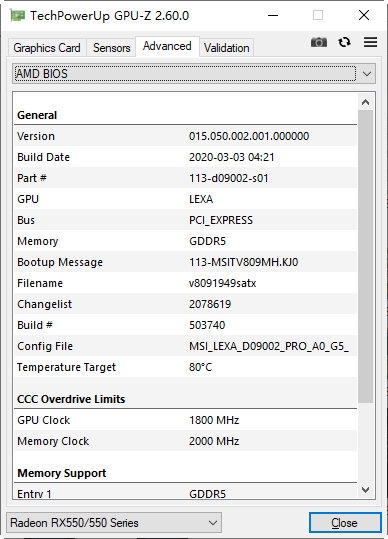The height and width of the screenshot is (539, 388).
Task: Select Part # value 113-d09002-s01
Action: 229,178
